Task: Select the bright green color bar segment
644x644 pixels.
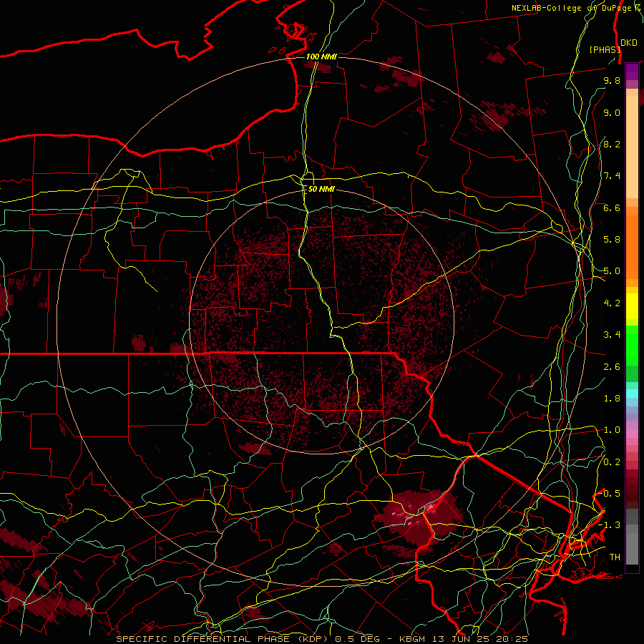Action: click(x=632, y=346)
